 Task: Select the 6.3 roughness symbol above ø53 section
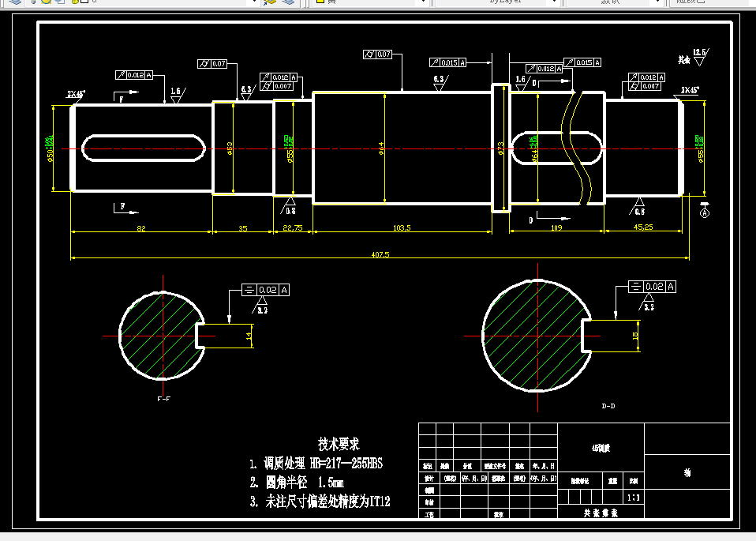click(247, 92)
